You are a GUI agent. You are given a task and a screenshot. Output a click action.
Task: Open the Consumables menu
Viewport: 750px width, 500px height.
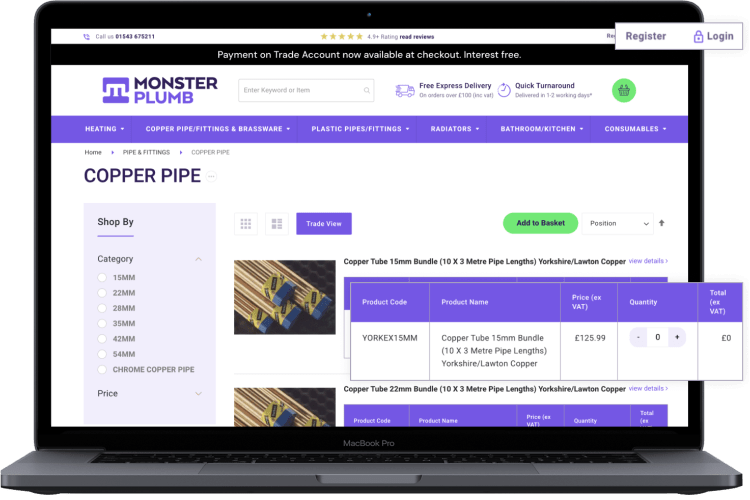pos(635,129)
